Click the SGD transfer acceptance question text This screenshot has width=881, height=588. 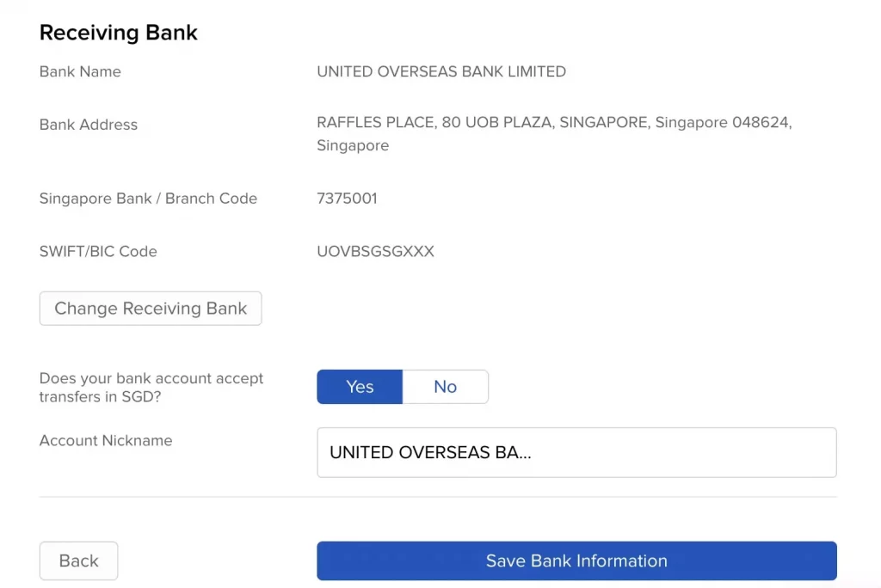click(x=151, y=387)
